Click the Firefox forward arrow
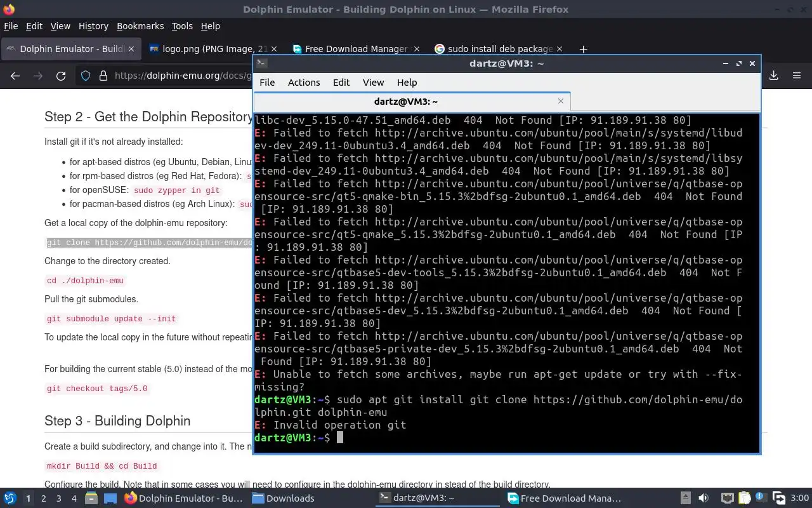 (38, 76)
